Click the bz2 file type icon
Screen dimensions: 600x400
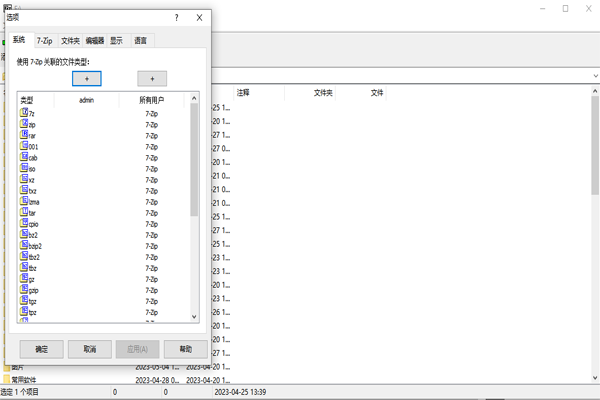click(x=24, y=234)
